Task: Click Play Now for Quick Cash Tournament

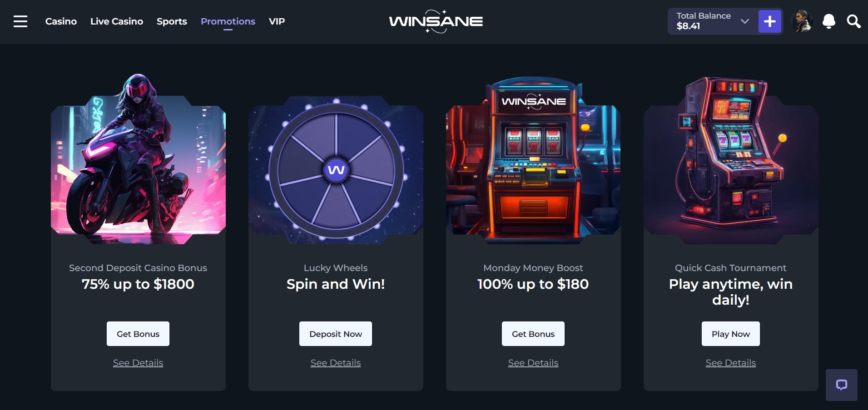Action: click(x=731, y=334)
